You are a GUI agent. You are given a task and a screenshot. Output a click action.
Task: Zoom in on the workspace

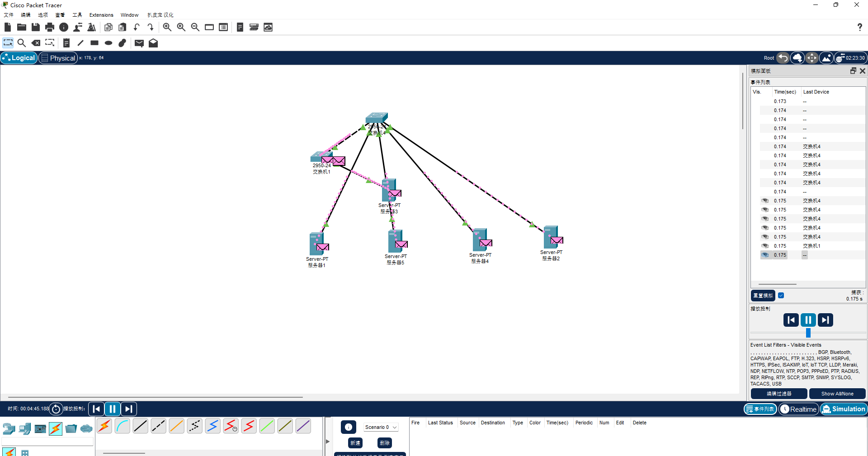pyautogui.click(x=167, y=27)
